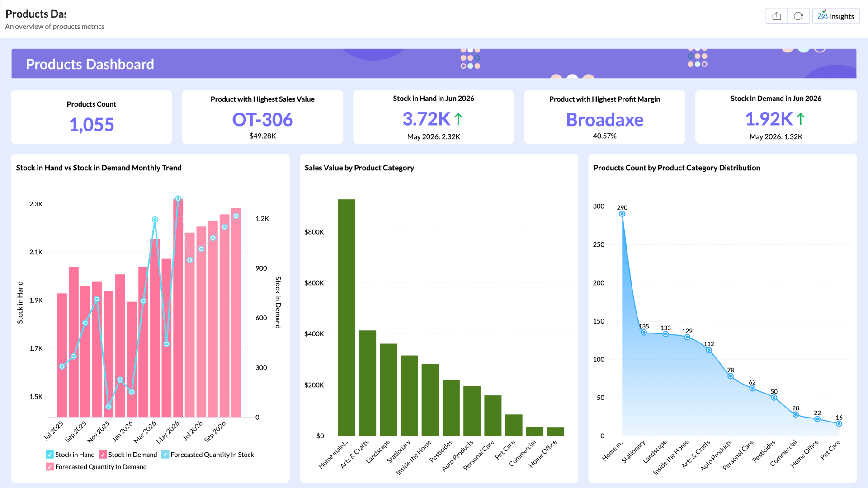The height and width of the screenshot is (488, 868).
Task: Click the Commercial bar in Sales Value chart
Action: click(x=534, y=432)
